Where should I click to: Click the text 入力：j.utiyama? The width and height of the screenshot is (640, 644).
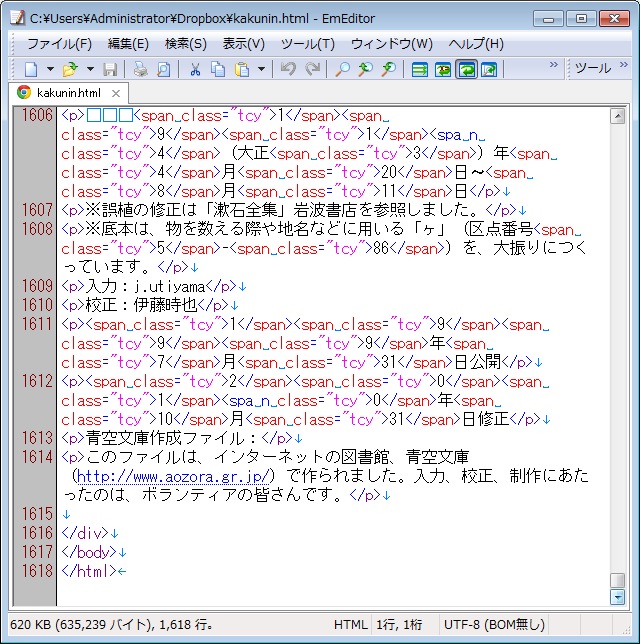(145, 286)
